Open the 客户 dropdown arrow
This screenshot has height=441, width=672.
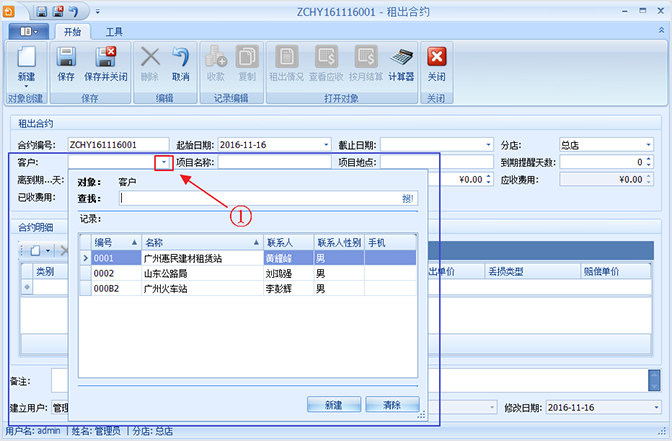click(x=162, y=162)
